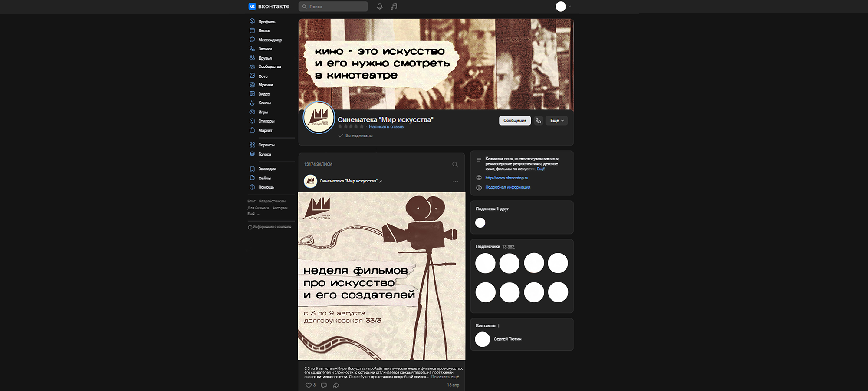Share the film week post
This screenshot has width=868, height=391.
[336, 385]
